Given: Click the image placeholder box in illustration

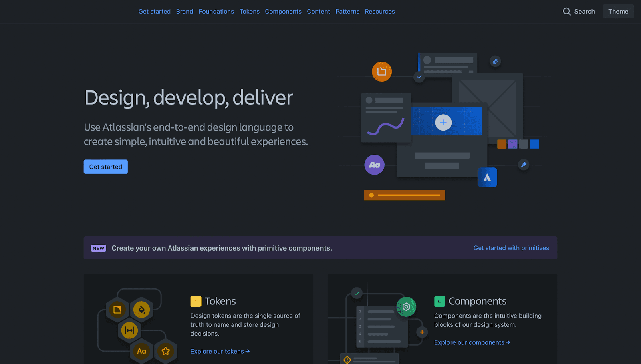Looking at the screenshot, I should tap(488, 108).
